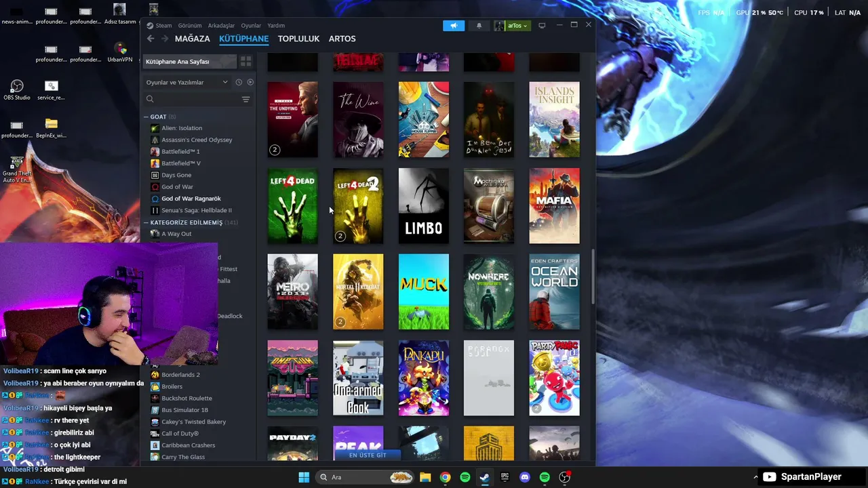The height and width of the screenshot is (488, 868).
Task: Collapse the KATEGORİZE EDİLMEMİŞ category
Action: [146, 222]
